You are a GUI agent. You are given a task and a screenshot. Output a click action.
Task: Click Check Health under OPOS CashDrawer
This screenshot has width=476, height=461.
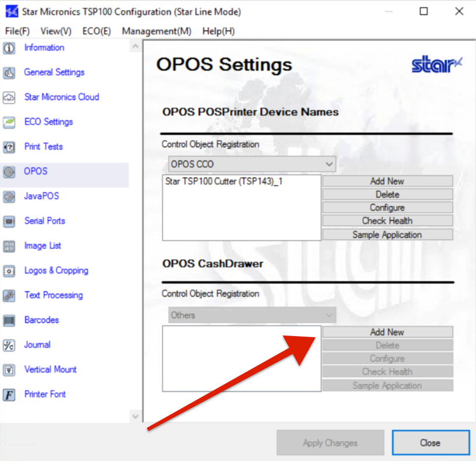(387, 372)
